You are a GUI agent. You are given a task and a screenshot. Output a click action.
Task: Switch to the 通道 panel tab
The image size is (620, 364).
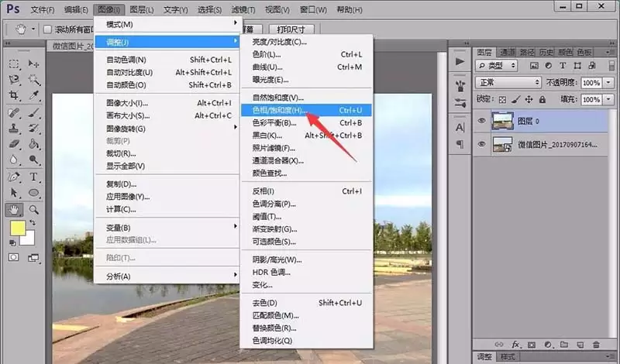click(x=508, y=52)
